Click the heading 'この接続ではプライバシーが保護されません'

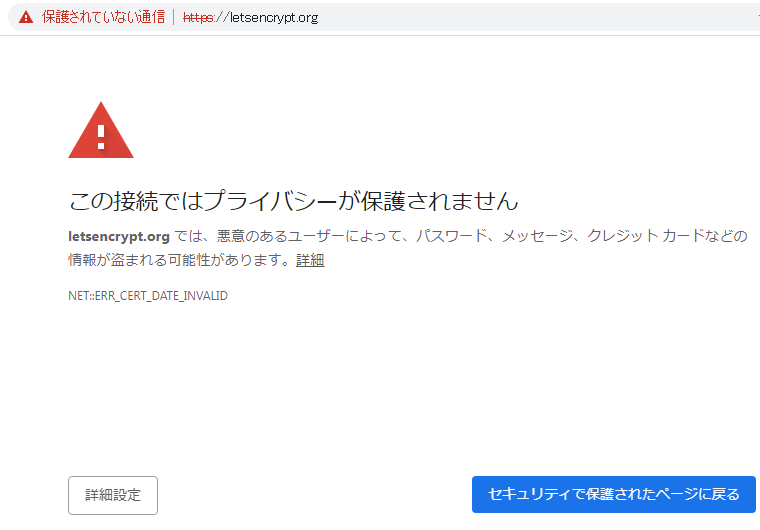click(293, 201)
